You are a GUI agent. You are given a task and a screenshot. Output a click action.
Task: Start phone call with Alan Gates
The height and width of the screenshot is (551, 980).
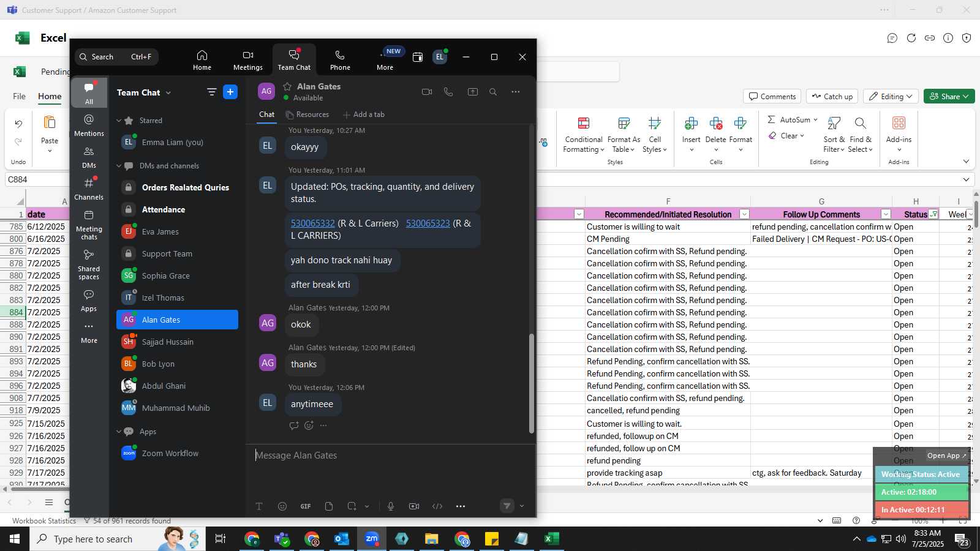pos(448,92)
